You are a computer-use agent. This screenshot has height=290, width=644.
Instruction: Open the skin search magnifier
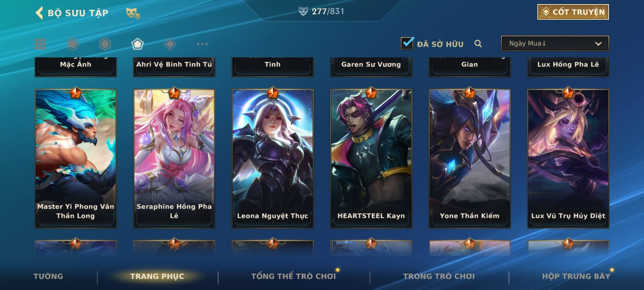pos(478,44)
